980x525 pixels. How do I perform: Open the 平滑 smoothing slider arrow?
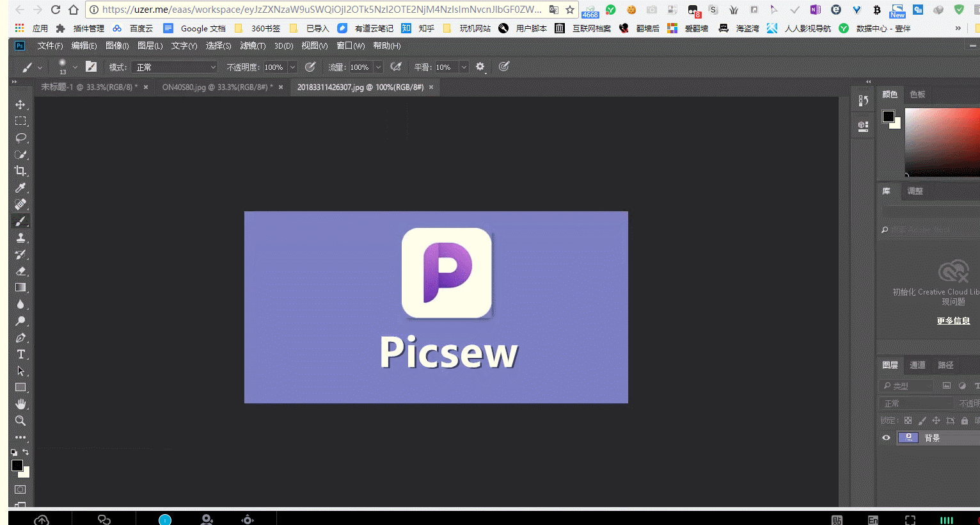(464, 67)
